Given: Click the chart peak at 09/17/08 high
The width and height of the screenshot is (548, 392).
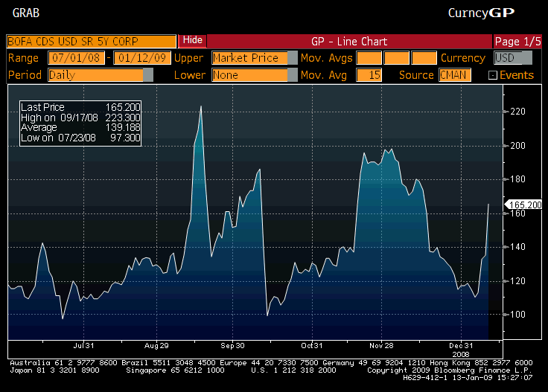Looking at the screenshot, I should (x=201, y=107).
